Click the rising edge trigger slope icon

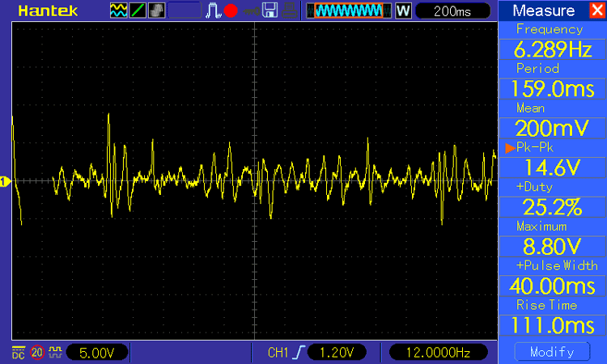pyautogui.click(x=299, y=353)
